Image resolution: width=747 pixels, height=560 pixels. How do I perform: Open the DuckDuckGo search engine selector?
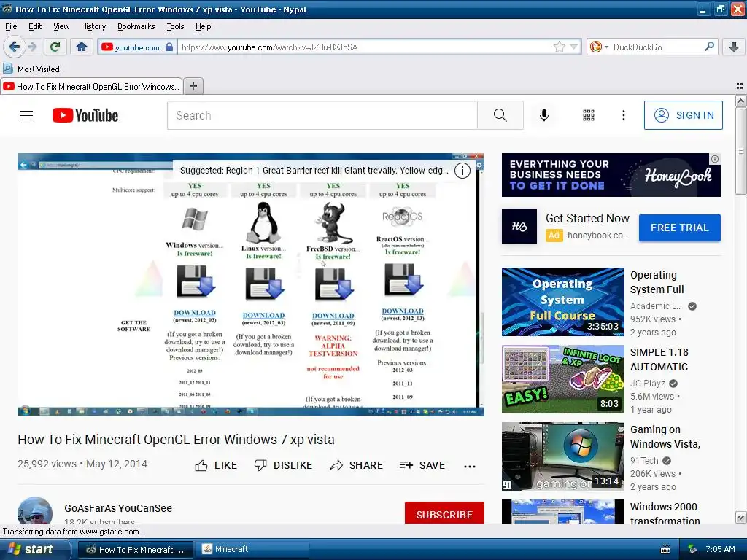point(599,47)
